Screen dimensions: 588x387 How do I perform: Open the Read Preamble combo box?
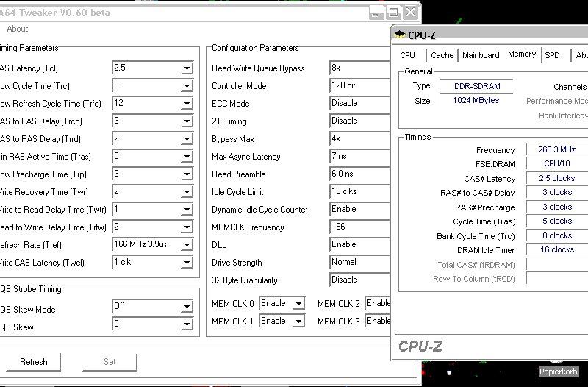(360, 174)
